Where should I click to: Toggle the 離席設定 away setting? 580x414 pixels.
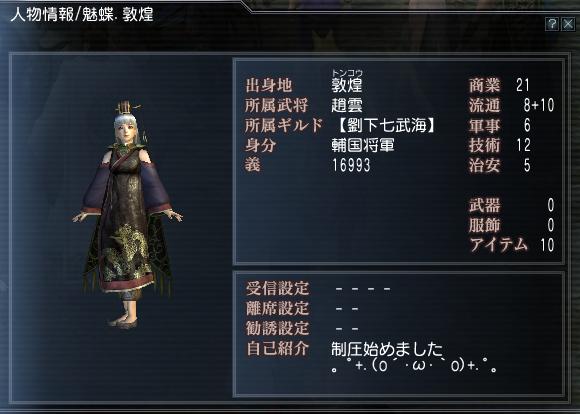(347, 309)
